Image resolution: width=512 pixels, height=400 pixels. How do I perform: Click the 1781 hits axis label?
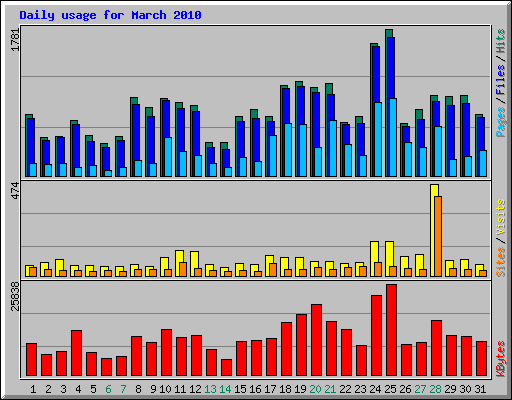[x=16, y=39]
